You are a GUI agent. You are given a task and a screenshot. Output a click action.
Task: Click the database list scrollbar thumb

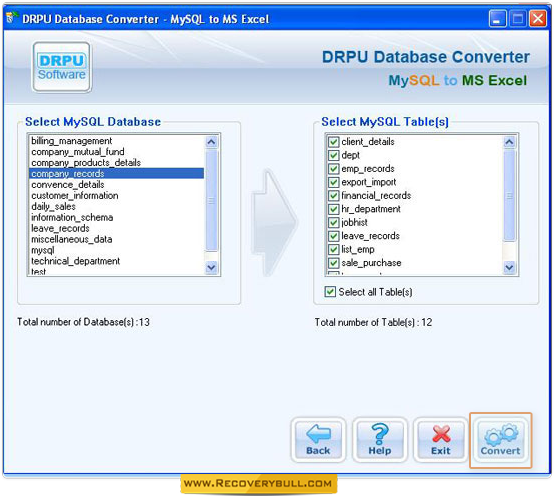pos(211,200)
